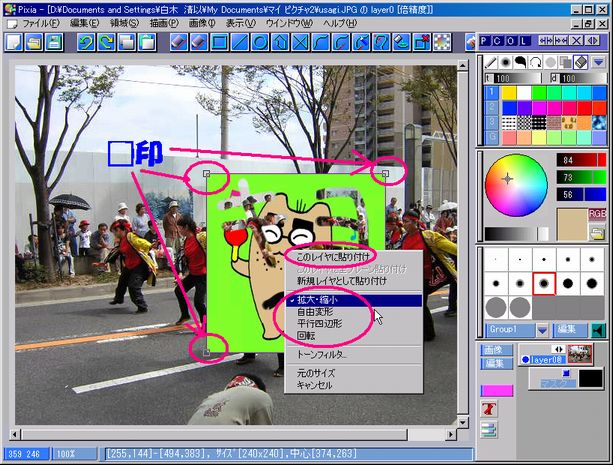This screenshot has height=465, width=613.
Task: Click the left-right arrow button in the panel header
Action: pyautogui.click(x=593, y=41)
